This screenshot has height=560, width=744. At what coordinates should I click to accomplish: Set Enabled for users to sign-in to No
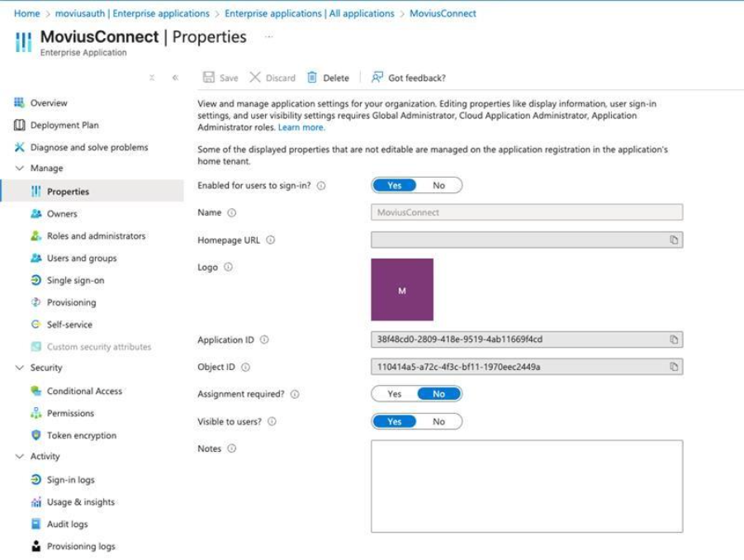[x=438, y=186]
